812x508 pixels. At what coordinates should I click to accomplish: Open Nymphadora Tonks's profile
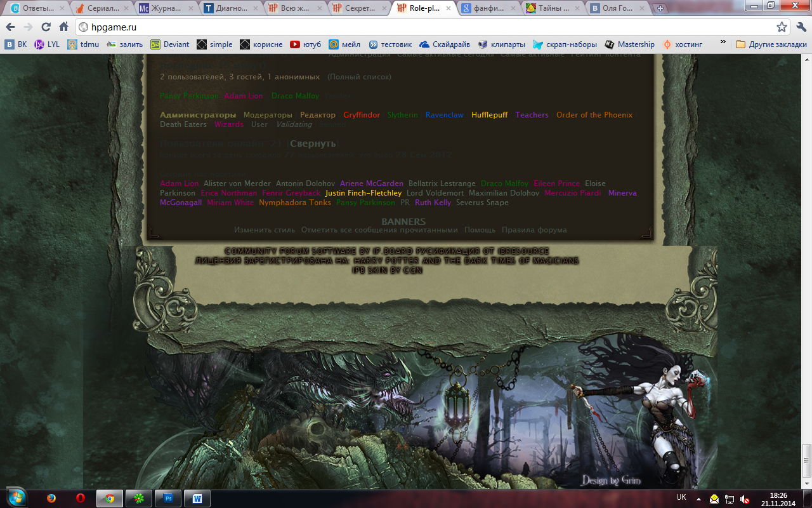295,203
